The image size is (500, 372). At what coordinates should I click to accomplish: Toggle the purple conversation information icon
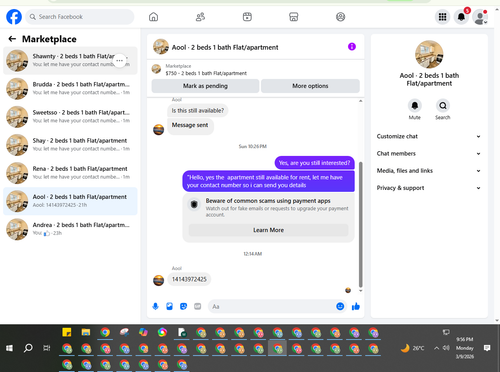pos(352,47)
